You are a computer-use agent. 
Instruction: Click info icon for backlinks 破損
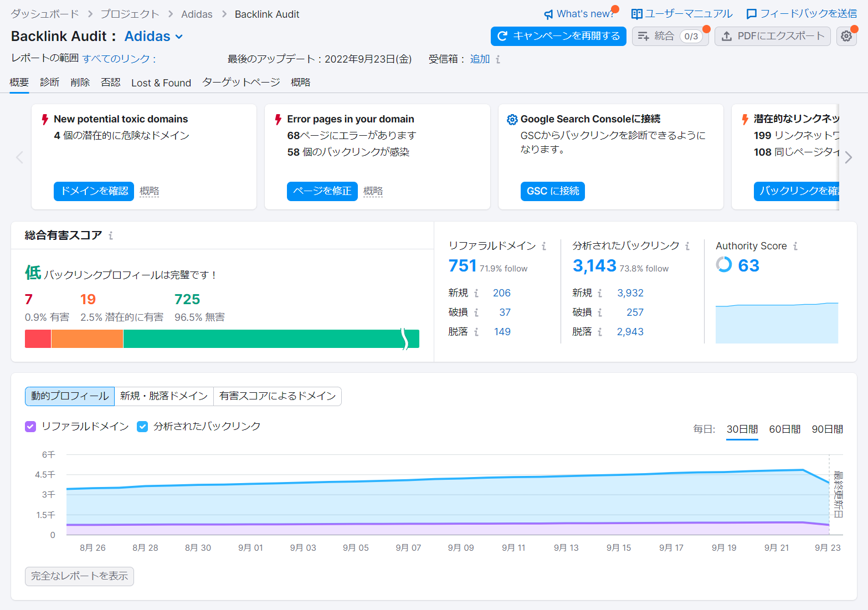click(600, 312)
